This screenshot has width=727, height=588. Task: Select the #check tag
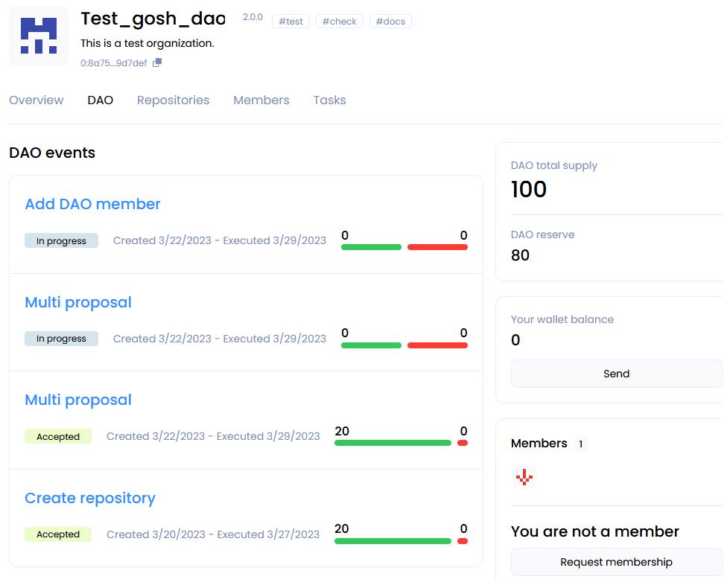[x=339, y=22]
